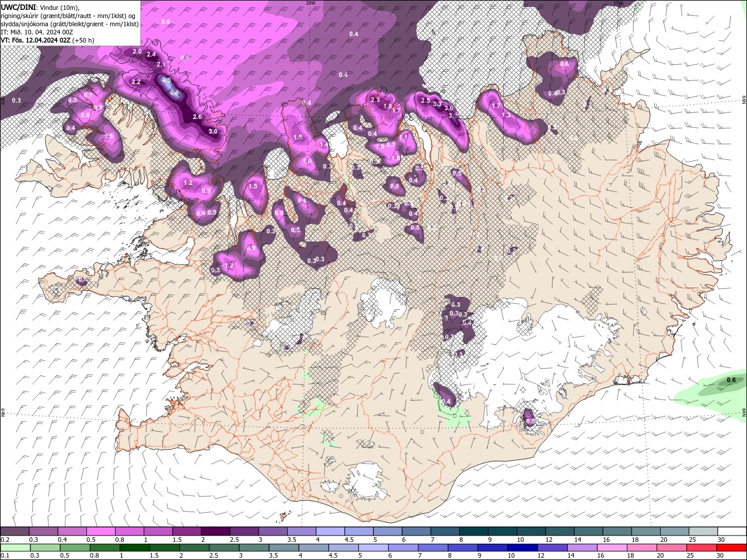The height and width of the screenshot is (560, 747).
Task: Select the bottom-row red swatch labeled 30
Action: tap(731, 548)
